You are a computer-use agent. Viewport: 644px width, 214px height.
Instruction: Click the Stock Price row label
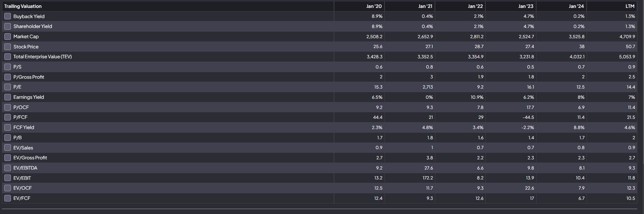coord(26,47)
